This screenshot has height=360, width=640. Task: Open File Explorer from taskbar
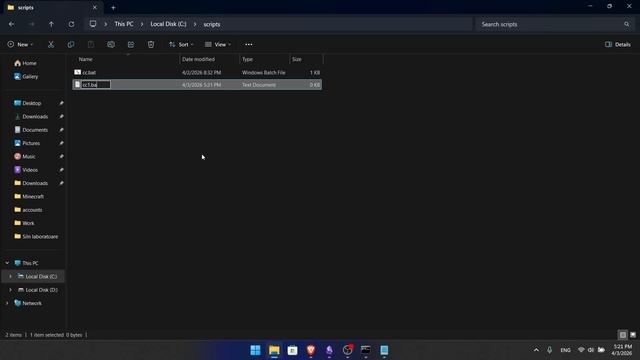(274, 350)
